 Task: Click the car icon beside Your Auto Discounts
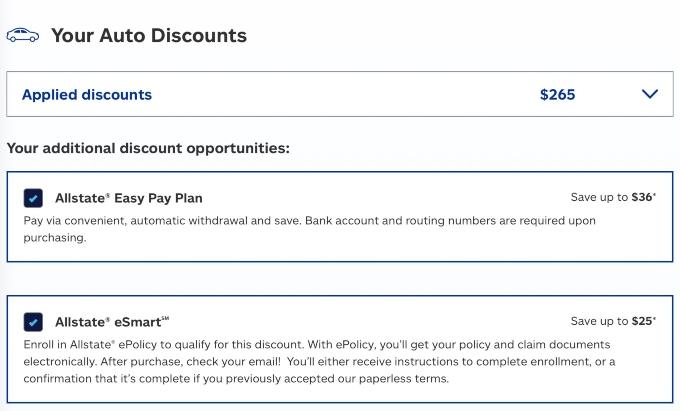pyautogui.click(x=23, y=35)
